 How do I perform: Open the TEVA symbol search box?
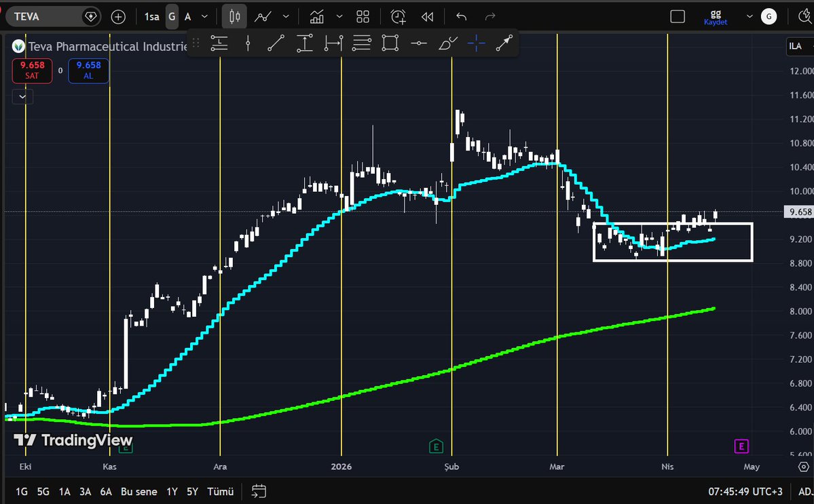pyautogui.click(x=53, y=16)
